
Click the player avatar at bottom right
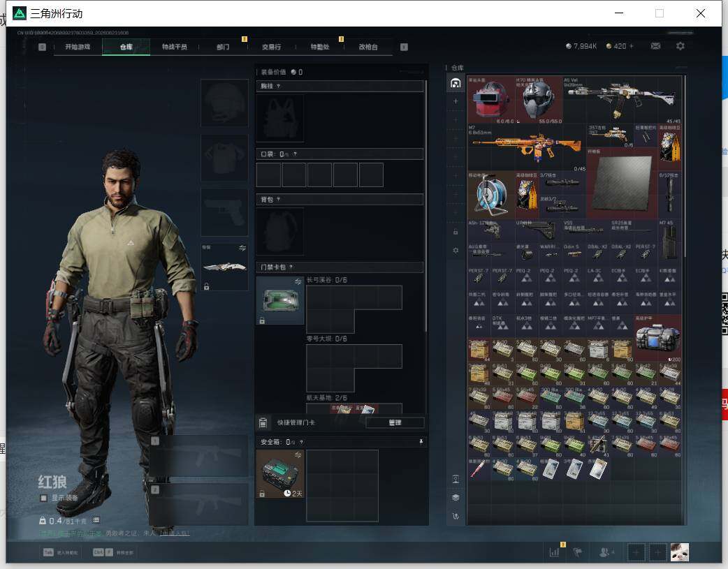pyautogui.click(x=680, y=552)
